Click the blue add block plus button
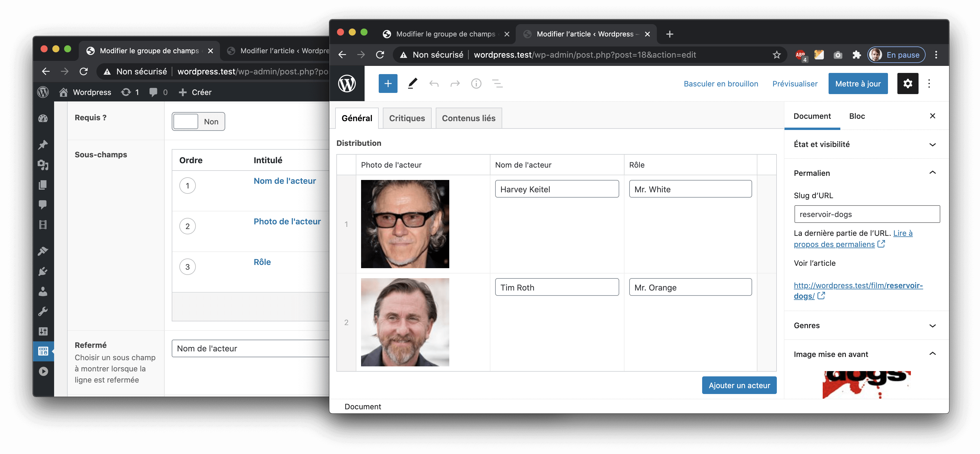 pos(388,83)
